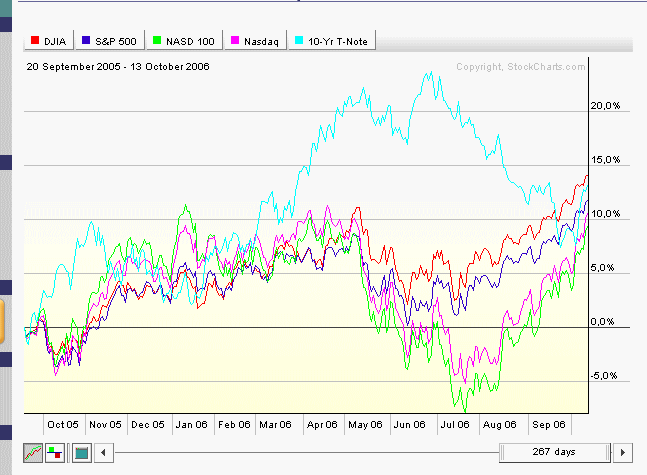Click the teal chart background icon

82,453
